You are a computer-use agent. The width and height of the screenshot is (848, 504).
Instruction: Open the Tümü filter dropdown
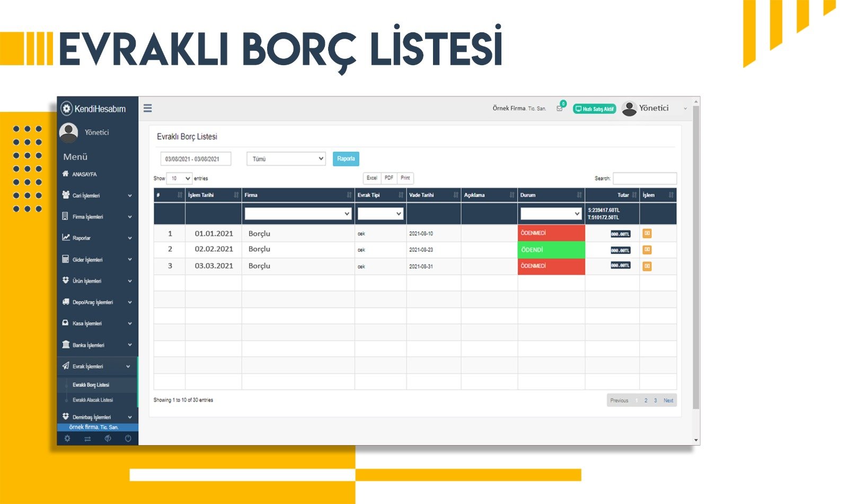tap(286, 159)
